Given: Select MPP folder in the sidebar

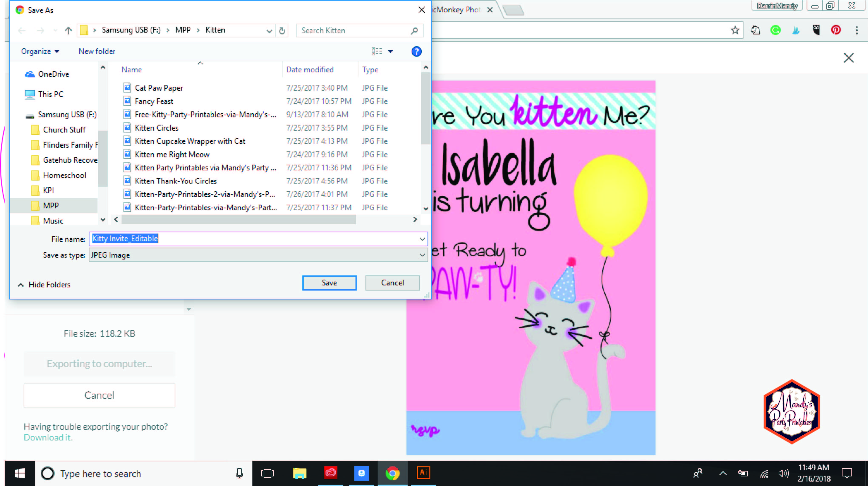Looking at the screenshot, I should click(x=51, y=205).
